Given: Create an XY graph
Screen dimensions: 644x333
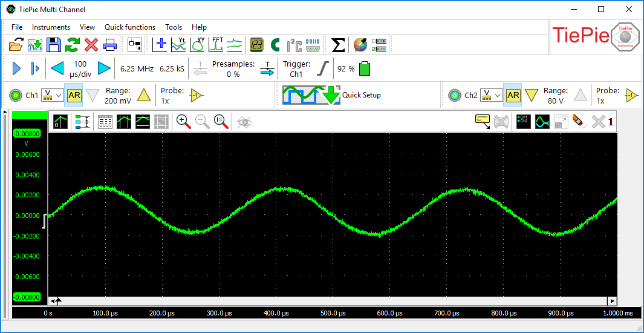Looking at the screenshot, I should point(198,45).
